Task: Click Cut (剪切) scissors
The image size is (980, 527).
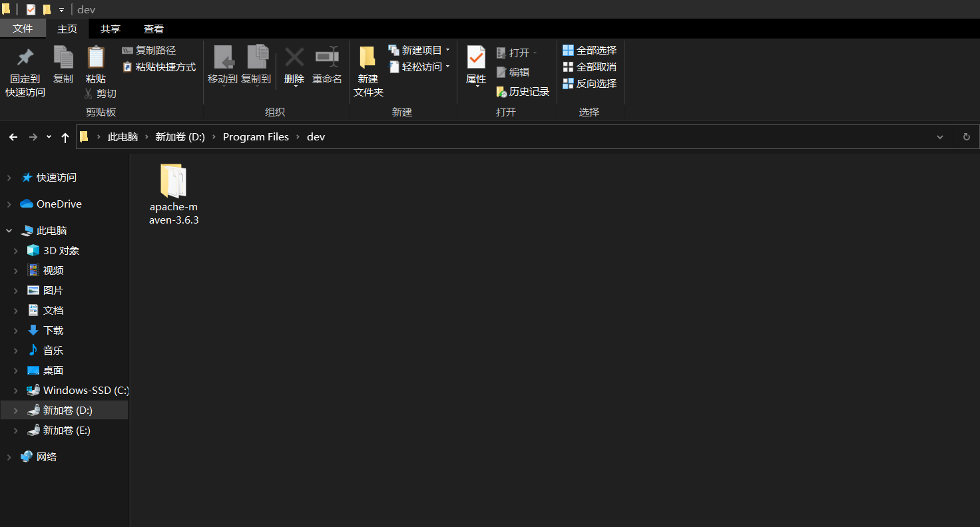Action: click(x=101, y=94)
